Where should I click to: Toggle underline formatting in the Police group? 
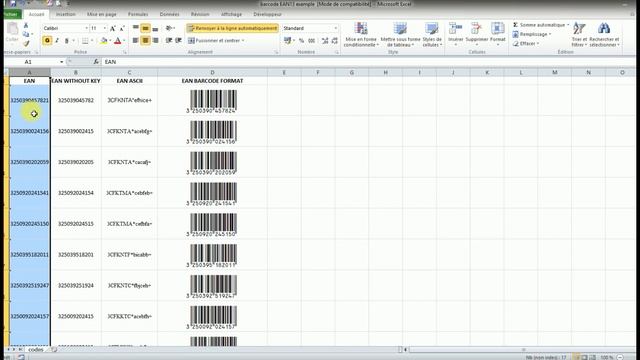(67, 40)
